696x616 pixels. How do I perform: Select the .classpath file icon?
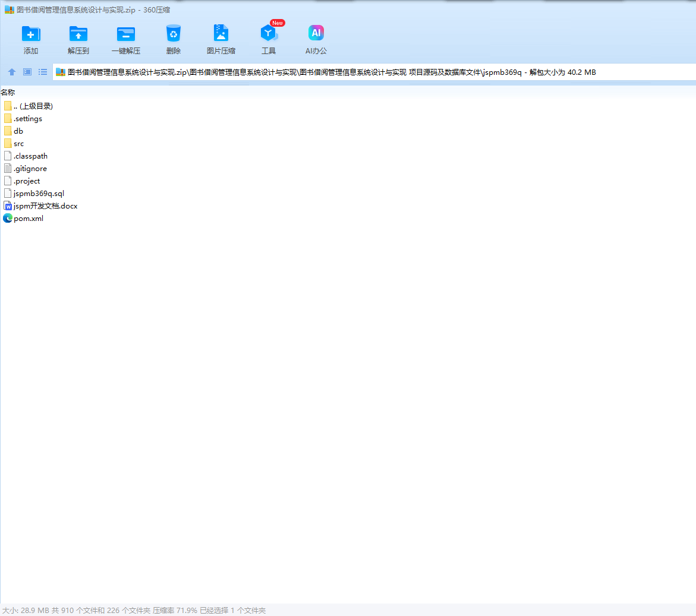tap(8, 156)
